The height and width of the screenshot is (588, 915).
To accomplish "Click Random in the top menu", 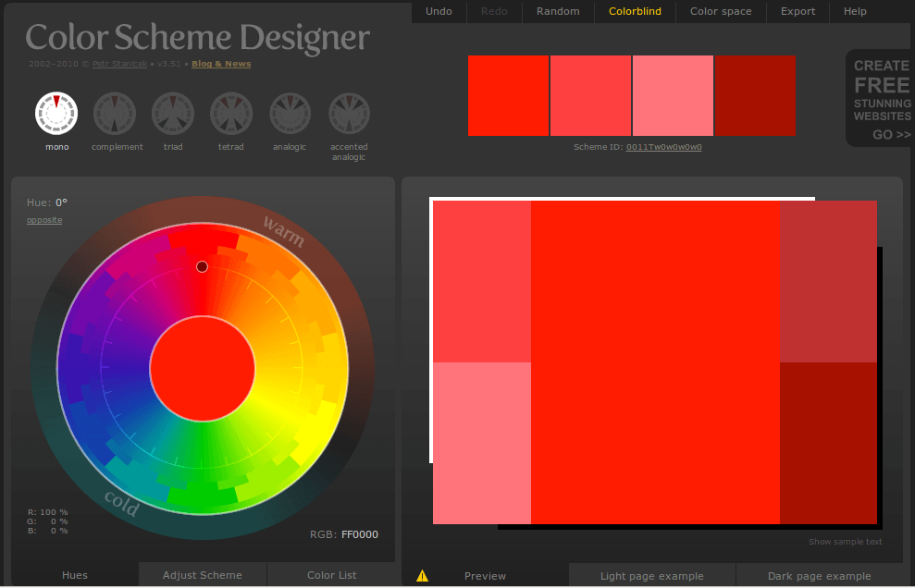I will pyautogui.click(x=558, y=11).
